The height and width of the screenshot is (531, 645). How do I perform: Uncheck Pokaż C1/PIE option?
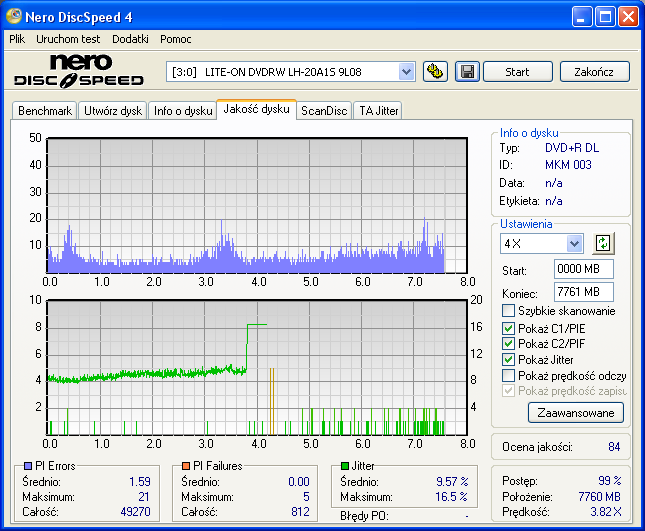pos(508,328)
